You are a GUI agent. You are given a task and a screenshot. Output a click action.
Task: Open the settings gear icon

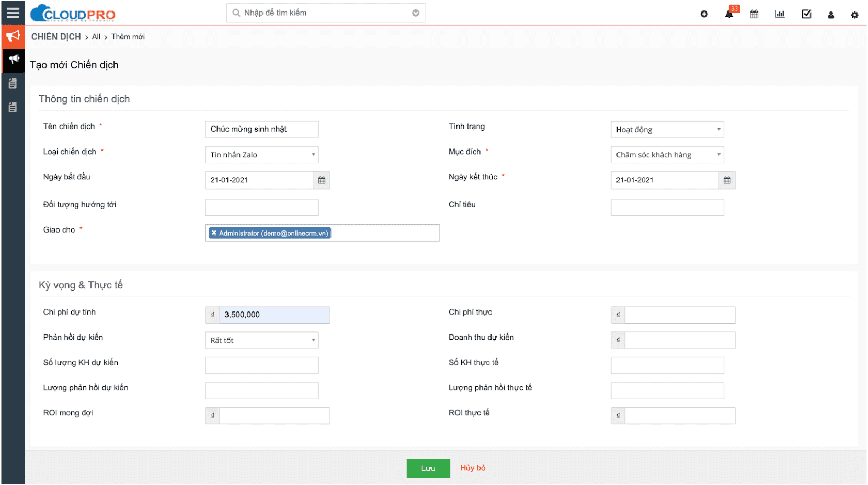click(x=854, y=15)
